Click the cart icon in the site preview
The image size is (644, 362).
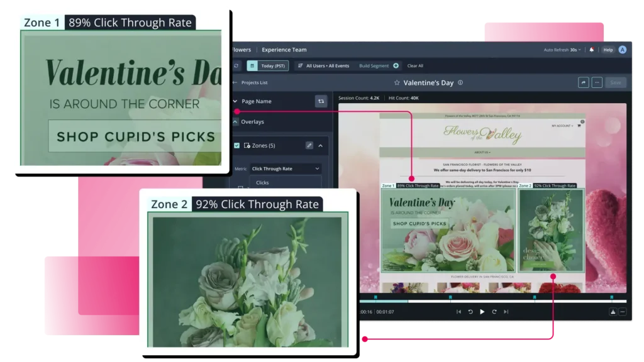(579, 126)
